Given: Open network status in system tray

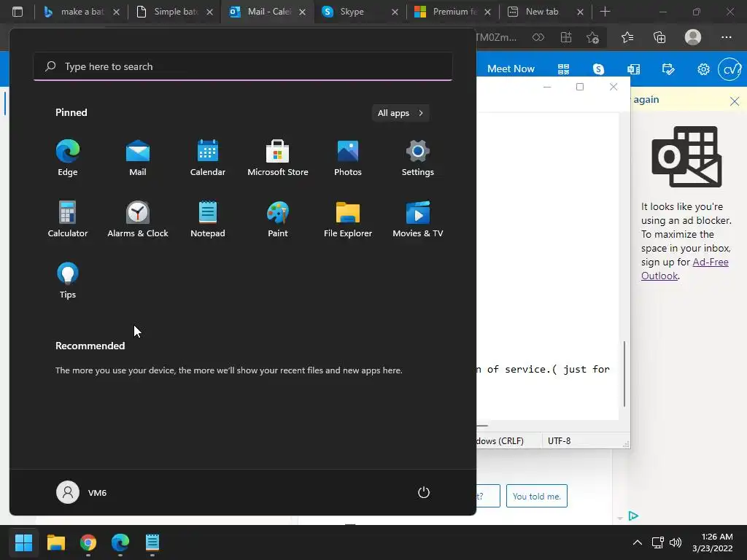Looking at the screenshot, I should click(658, 542).
